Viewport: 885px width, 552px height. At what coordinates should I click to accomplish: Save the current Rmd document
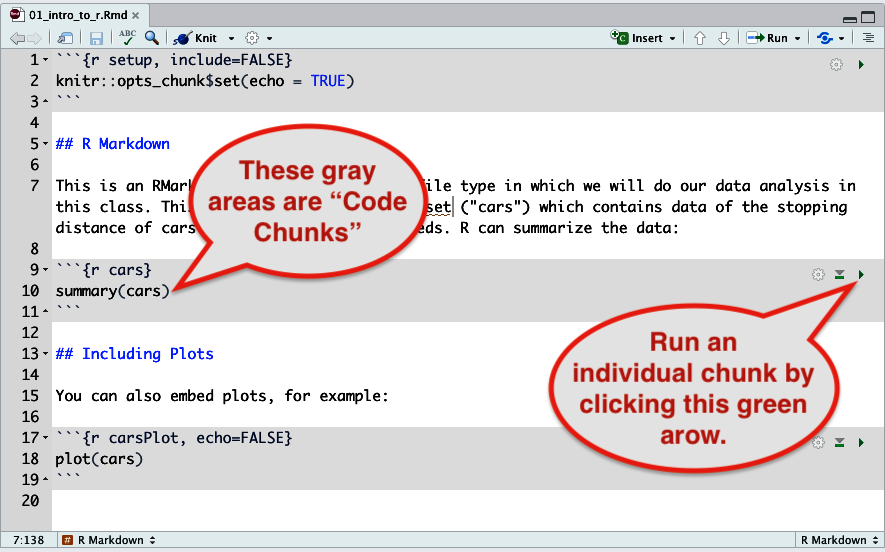pos(96,38)
